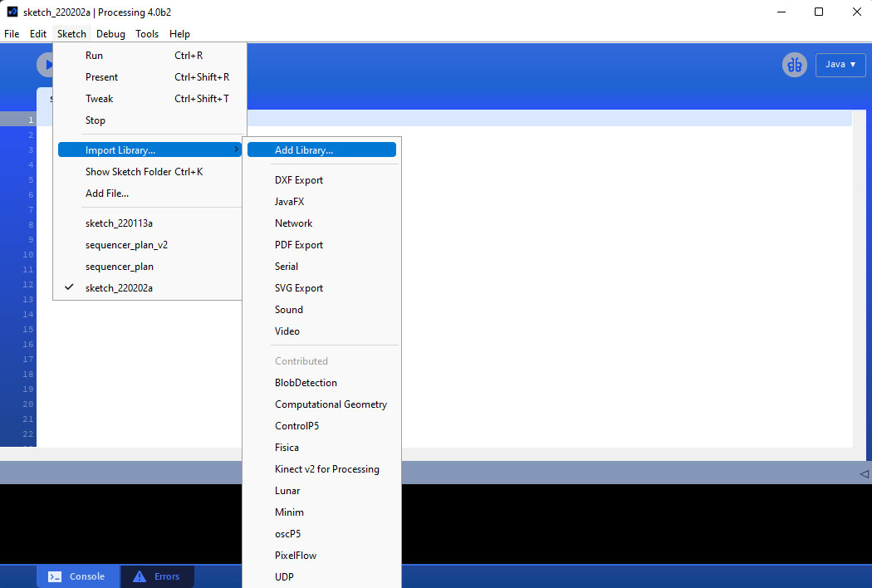Viewport: 872px width, 588px height.
Task: Open the Errors tab
Action: tap(157, 576)
